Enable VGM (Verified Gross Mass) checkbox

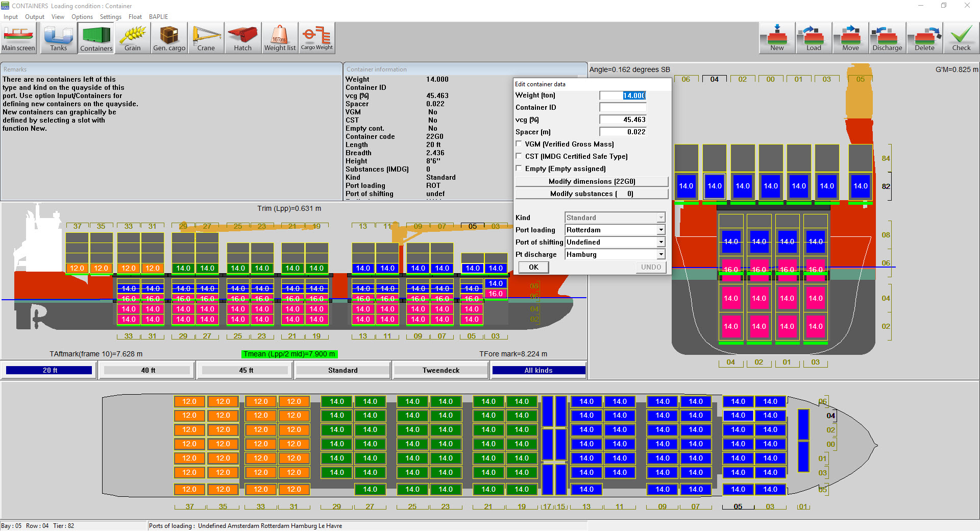click(519, 144)
